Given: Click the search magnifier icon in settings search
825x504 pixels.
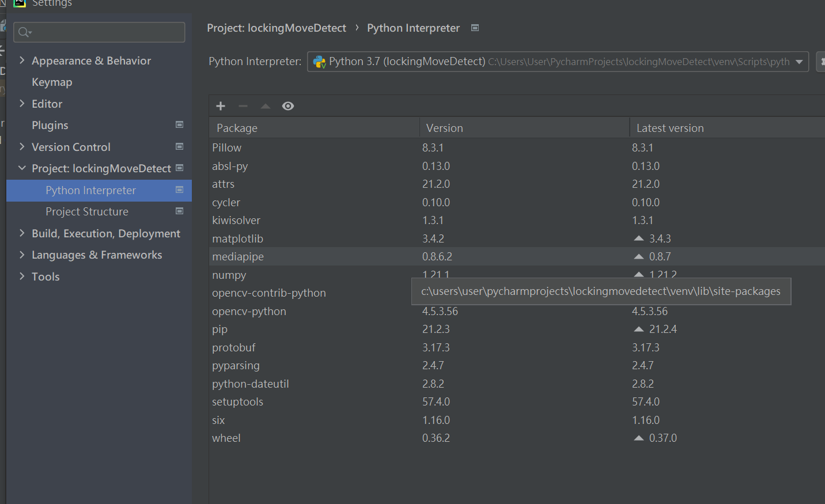Looking at the screenshot, I should [24, 32].
